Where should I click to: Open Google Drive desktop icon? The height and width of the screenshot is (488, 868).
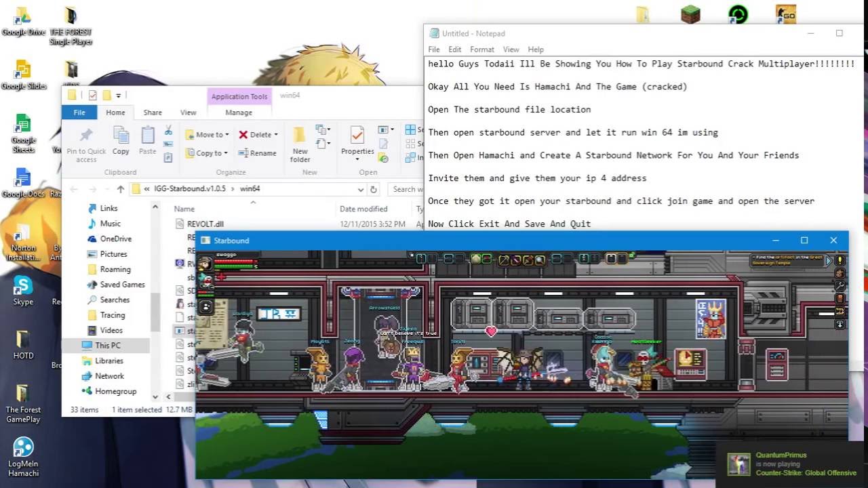(23, 21)
